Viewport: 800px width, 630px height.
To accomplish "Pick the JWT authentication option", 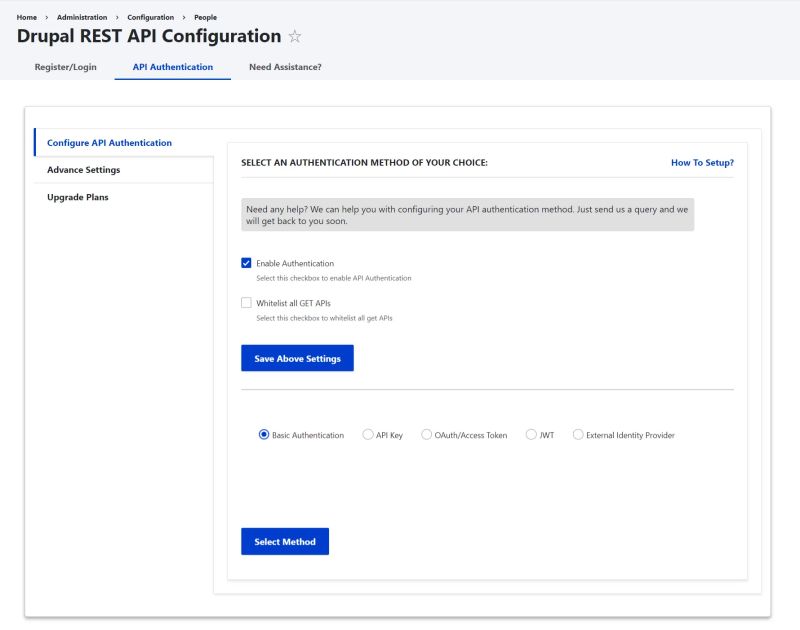I will pyautogui.click(x=531, y=434).
